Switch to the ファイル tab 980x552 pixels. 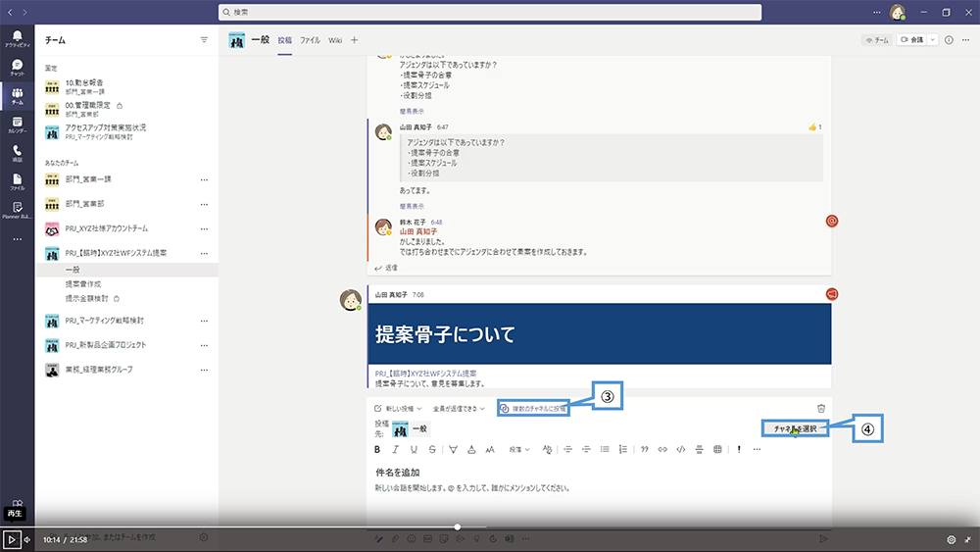click(310, 40)
